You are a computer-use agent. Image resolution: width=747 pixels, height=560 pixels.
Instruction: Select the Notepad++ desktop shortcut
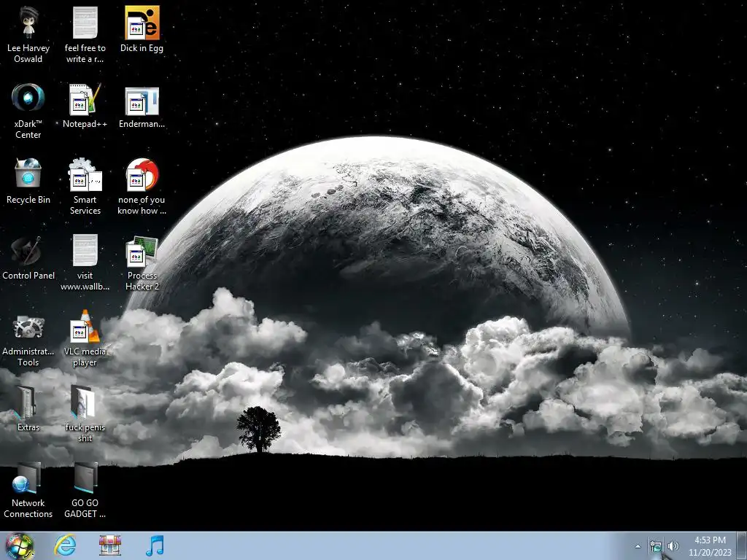(x=85, y=105)
